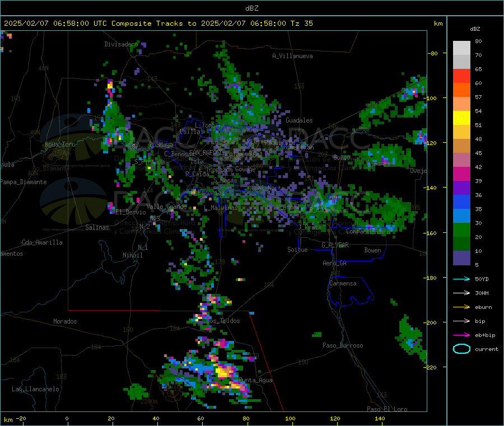The height and width of the screenshot is (426, 504).
Task: Click the intense storm cell near Punta_Agua
Action: [x=223, y=372]
